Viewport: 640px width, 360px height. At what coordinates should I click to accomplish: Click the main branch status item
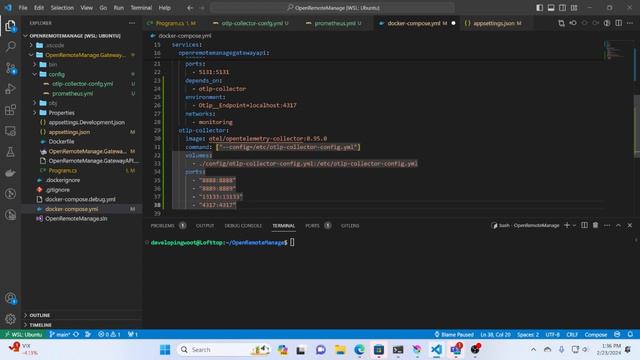60,334
